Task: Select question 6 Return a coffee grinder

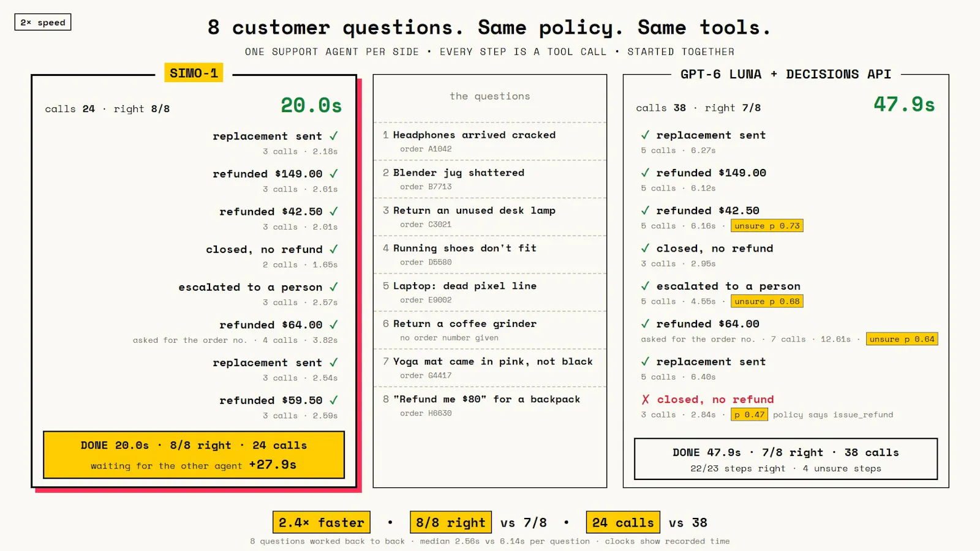Action: 490,330
